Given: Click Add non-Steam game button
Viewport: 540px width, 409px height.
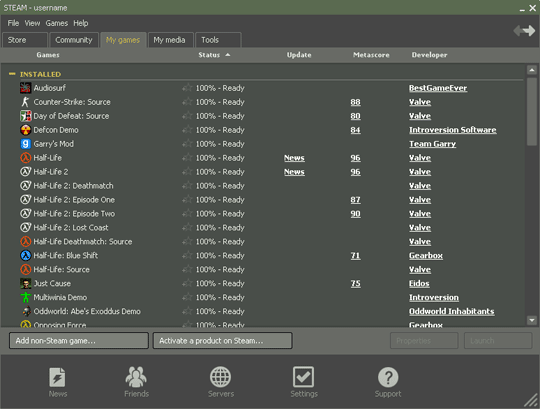Looking at the screenshot, I should coord(79,340).
